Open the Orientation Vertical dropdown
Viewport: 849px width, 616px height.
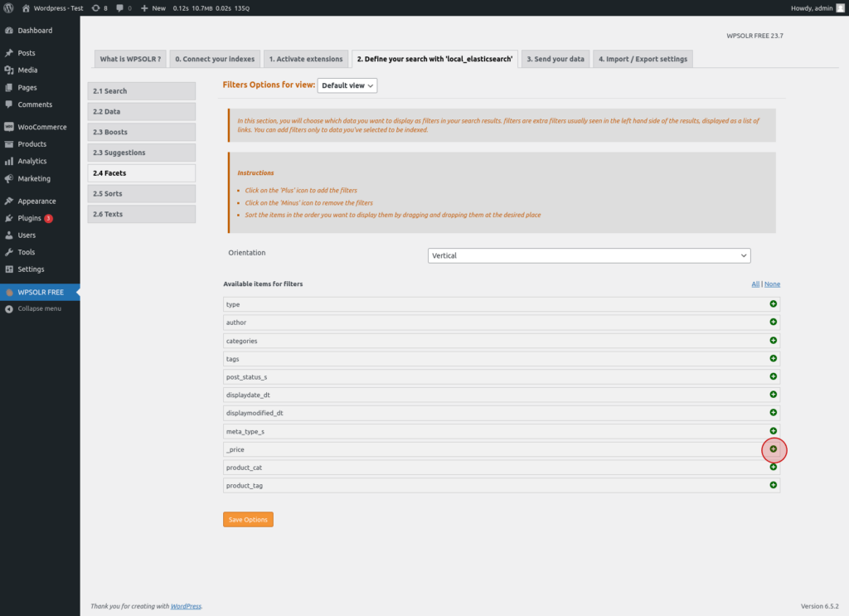click(x=589, y=255)
